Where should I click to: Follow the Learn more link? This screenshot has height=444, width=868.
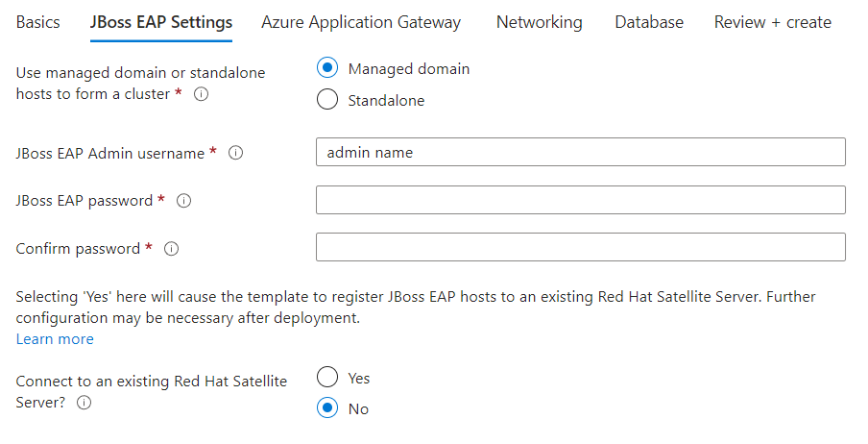55,338
